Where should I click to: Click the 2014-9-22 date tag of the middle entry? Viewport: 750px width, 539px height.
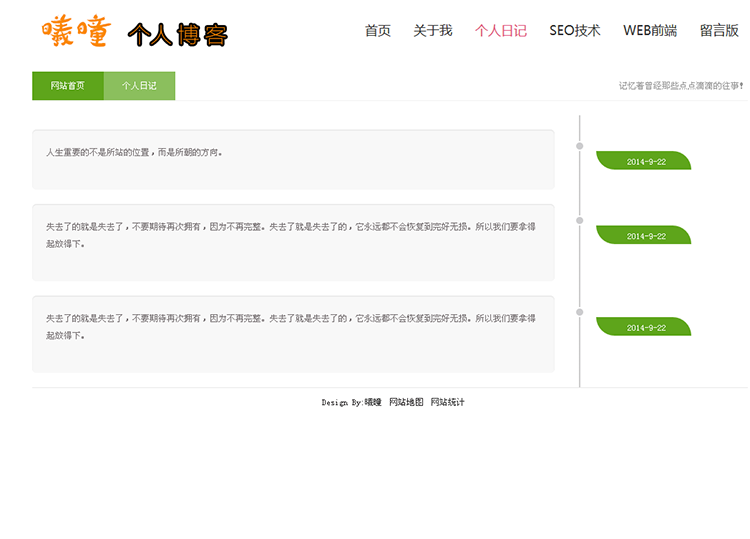[644, 235]
